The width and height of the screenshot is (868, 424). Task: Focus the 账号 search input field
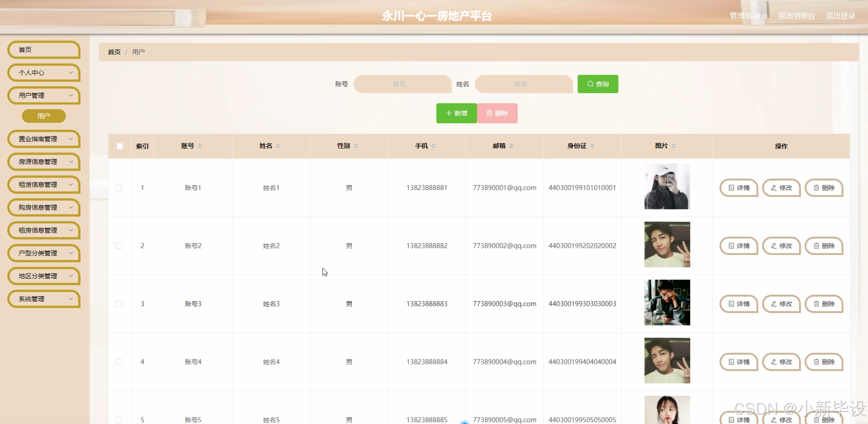(402, 84)
